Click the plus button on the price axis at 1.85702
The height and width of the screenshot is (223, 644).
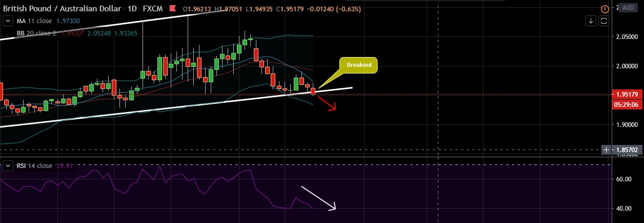coord(607,150)
